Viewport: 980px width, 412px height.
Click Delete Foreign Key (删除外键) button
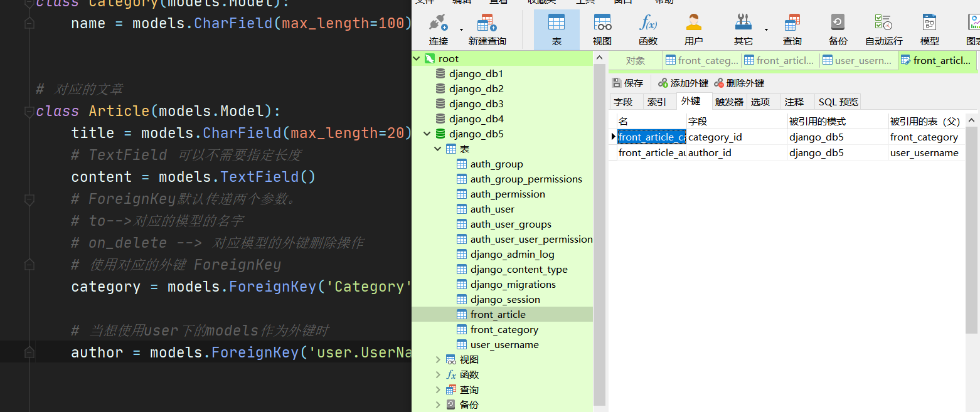(x=739, y=83)
